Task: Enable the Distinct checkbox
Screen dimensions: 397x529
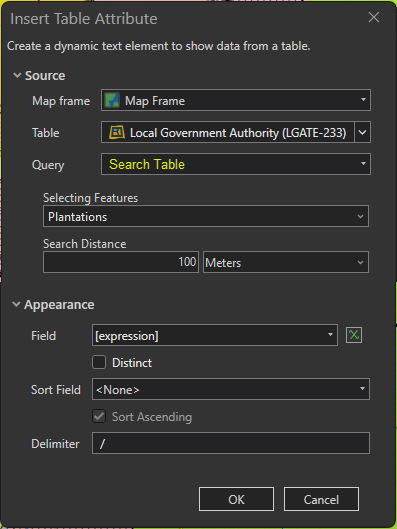Action: 99,362
